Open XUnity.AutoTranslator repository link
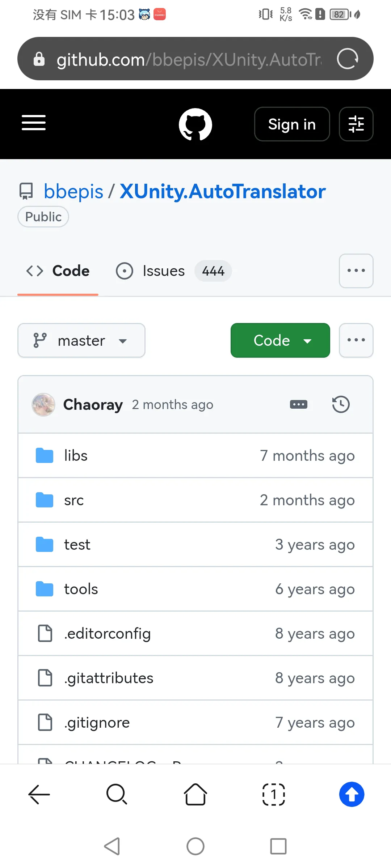This screenshot has width=391, height=868. point(223,191)
